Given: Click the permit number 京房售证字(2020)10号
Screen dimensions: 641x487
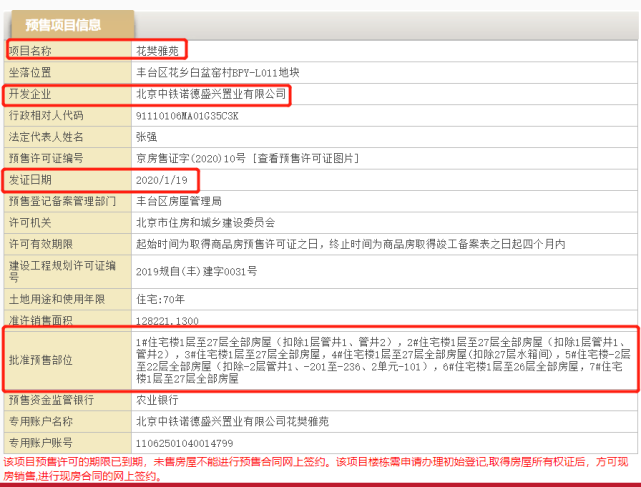Looking at the screenshot, I should point(191,158).
